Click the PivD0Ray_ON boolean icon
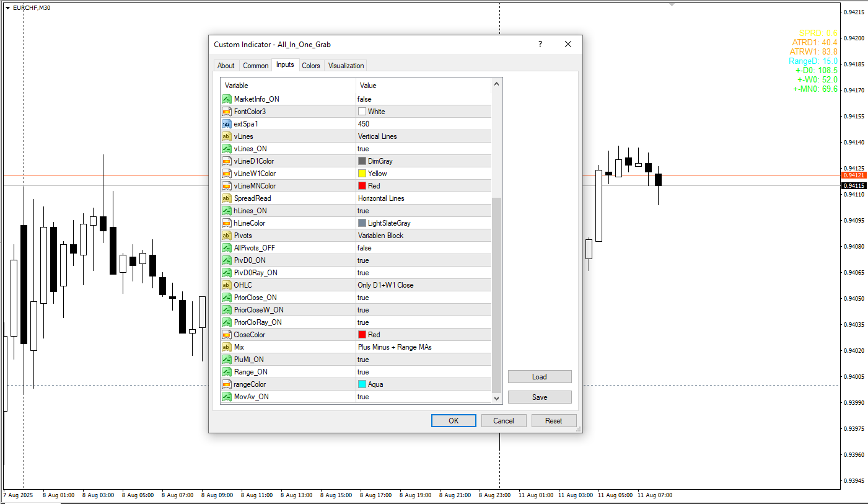The height and width of the screenshot is (504, 868). coord(226,273)
